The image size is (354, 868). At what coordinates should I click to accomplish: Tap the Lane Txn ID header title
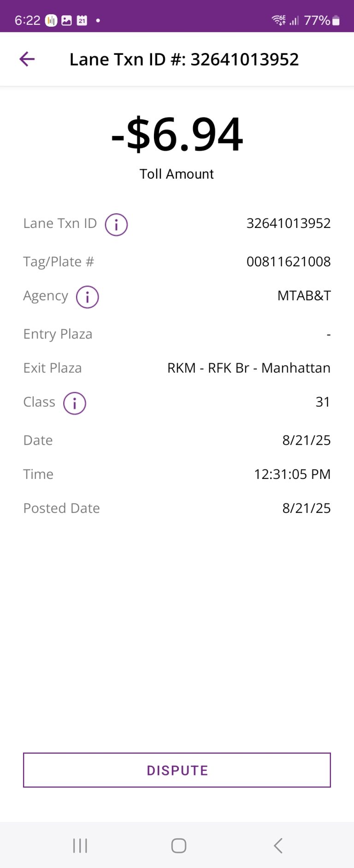184,59
